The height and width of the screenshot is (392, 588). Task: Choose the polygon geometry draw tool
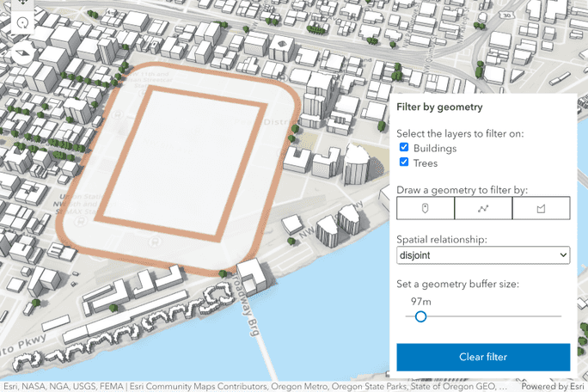click(x=542, y=208)
